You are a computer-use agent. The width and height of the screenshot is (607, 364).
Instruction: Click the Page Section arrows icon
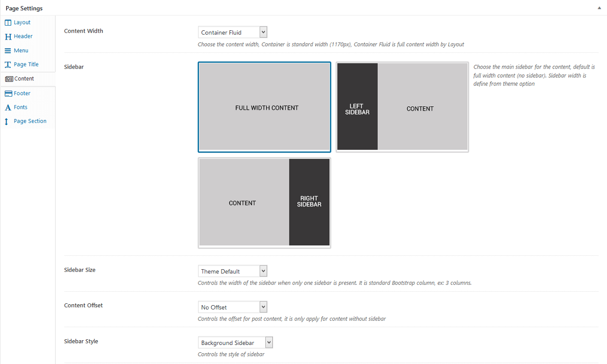(x=7, y=121)
